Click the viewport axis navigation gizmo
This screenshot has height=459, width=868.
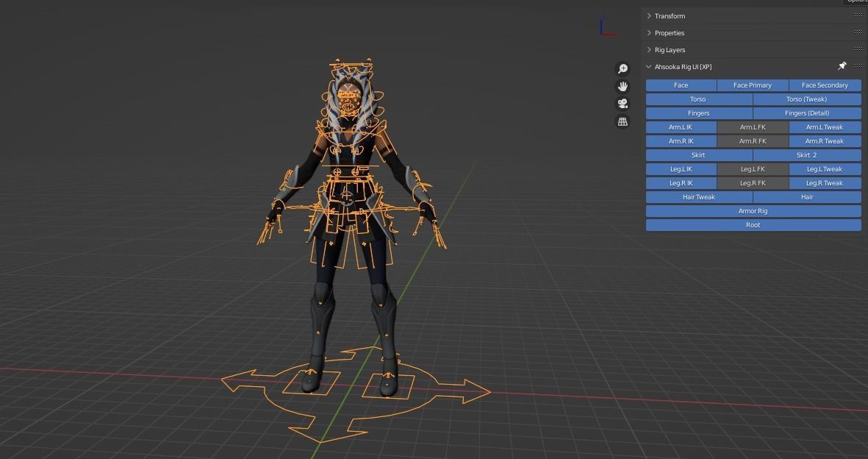click(609, 26)
